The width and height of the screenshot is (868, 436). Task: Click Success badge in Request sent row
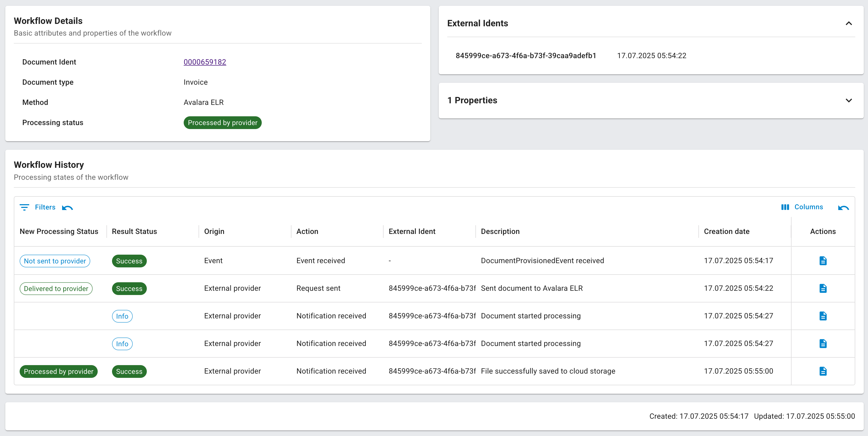[x=129, y=289]
